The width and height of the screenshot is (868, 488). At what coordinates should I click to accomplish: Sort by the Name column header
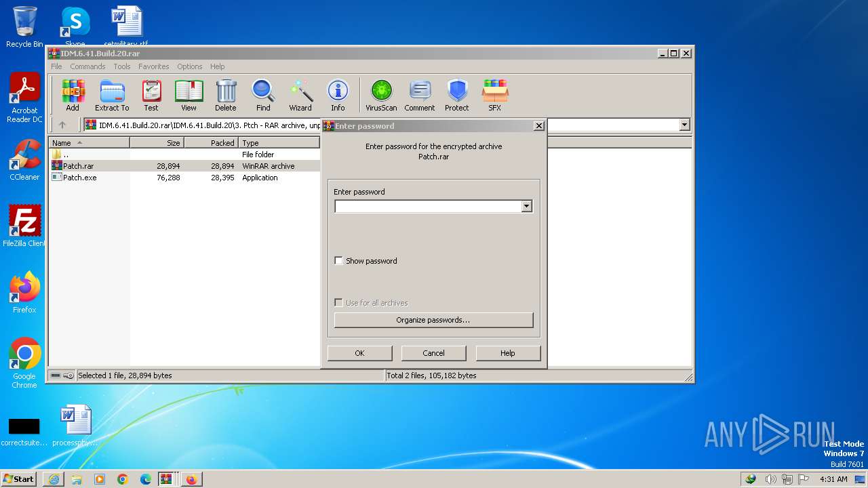(x=89, y=143)
